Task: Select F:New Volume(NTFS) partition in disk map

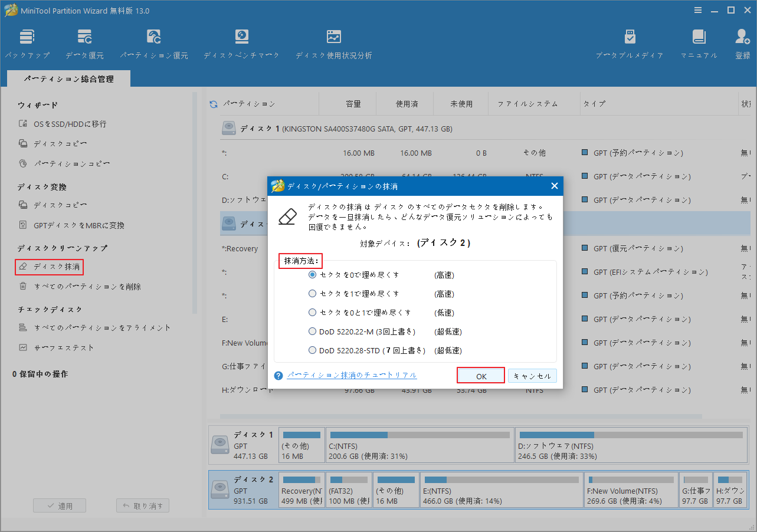Action: [x=631, y=490]
